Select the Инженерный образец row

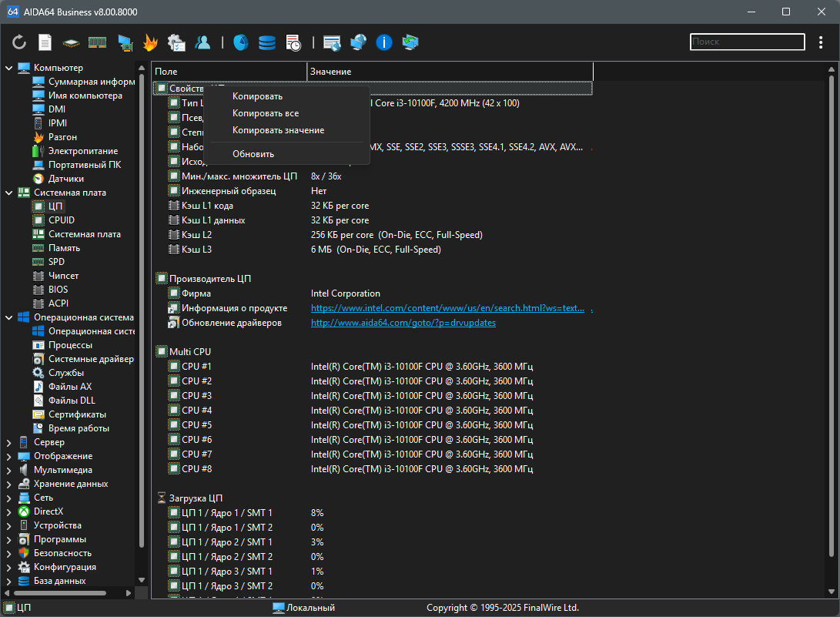tap(373, 191)
